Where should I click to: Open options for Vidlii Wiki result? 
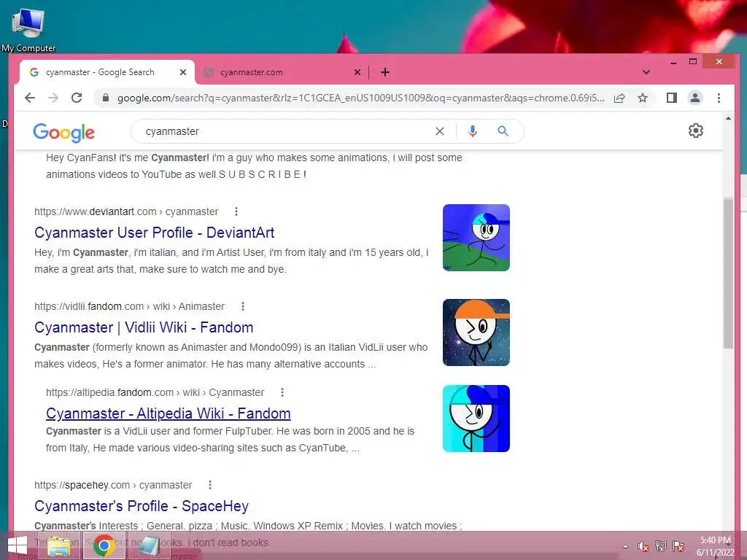click(x=243, y=306)
